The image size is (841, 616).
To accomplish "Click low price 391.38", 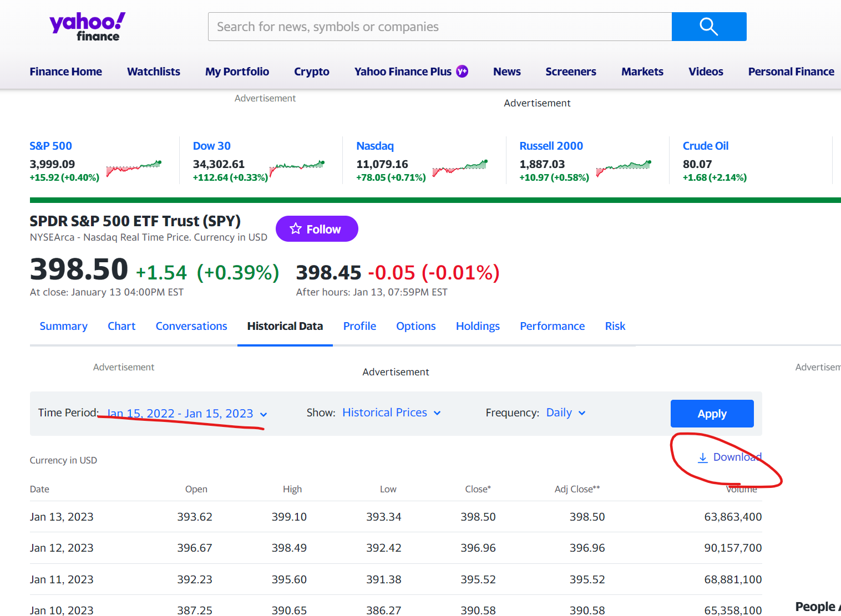I will (x=384, y=579).
